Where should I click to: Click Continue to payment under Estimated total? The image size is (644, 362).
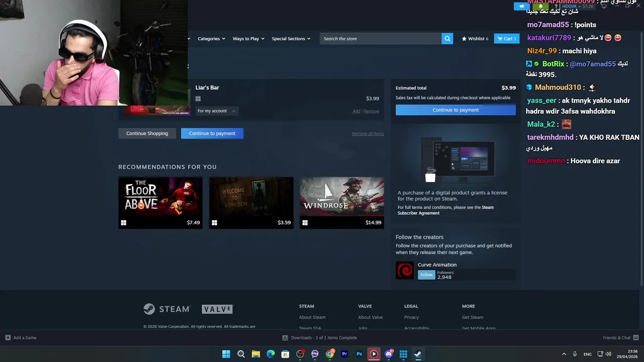[x=455, y=110]
